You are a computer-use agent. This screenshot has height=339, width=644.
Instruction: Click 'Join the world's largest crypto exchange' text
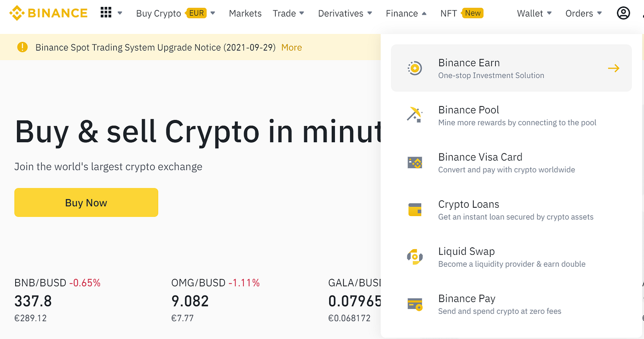(x=108, y=166)
